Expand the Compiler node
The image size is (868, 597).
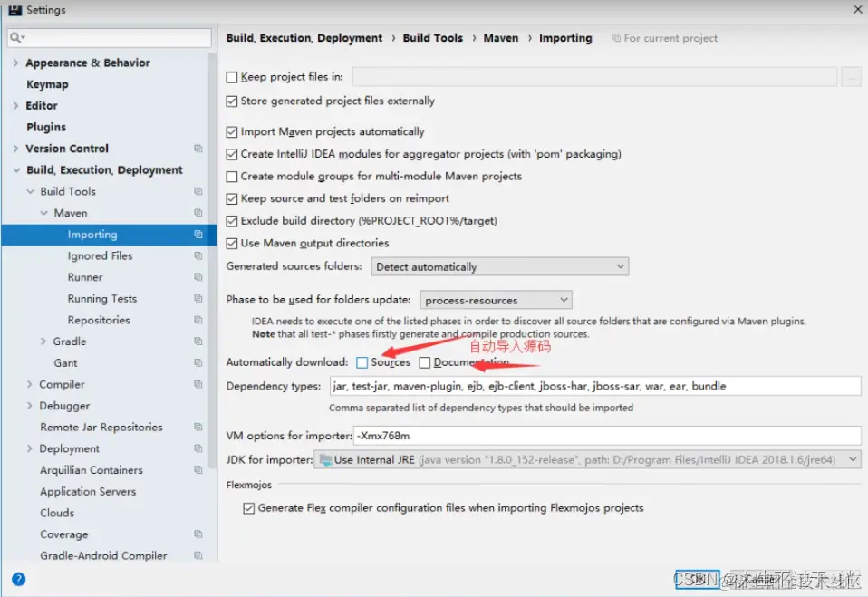[x=30, y=384]
